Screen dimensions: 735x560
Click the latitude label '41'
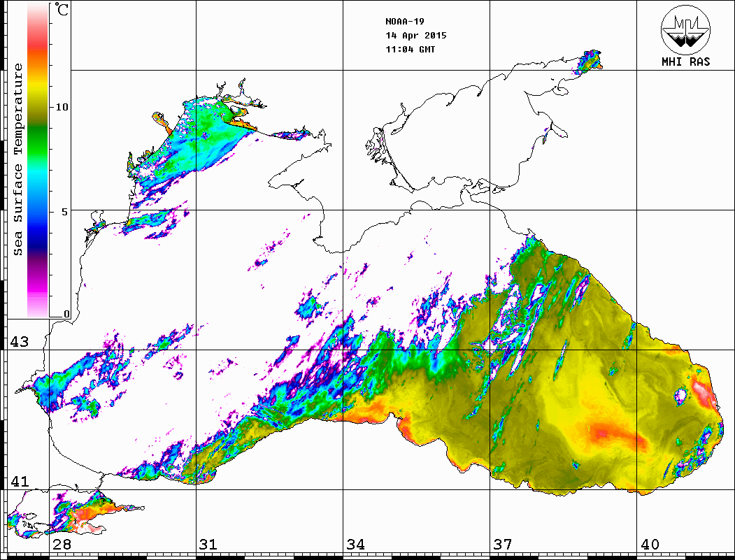[20, 482]
